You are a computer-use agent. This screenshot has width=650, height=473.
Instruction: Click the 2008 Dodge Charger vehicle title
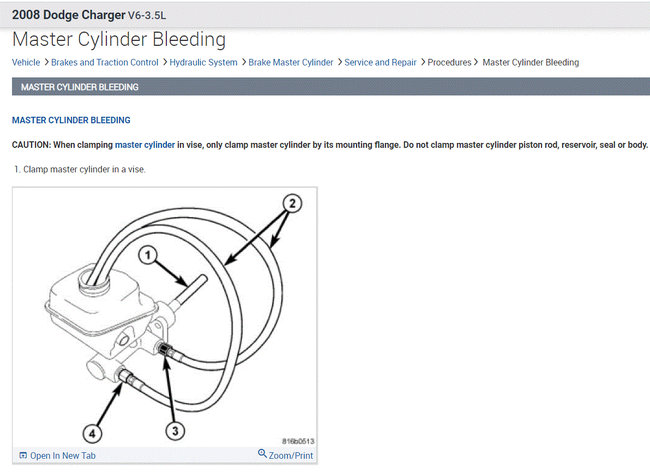click(68, 15)
